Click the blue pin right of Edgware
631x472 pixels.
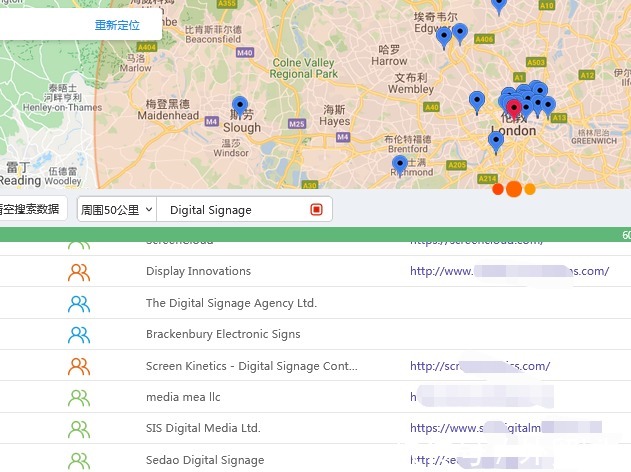(x=460, y=33)
